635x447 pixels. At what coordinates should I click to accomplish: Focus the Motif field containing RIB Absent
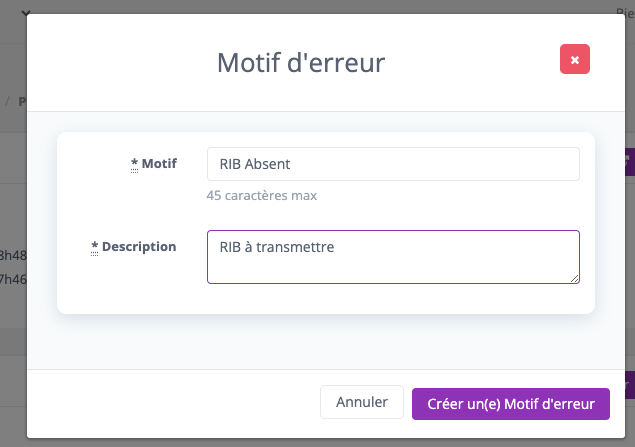click(x=393, y=164)
